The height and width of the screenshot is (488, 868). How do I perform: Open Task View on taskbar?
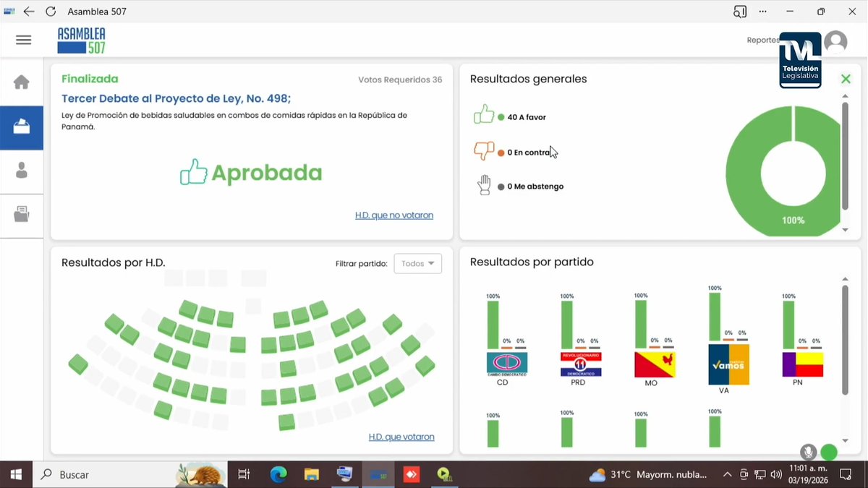coord(244,474)
